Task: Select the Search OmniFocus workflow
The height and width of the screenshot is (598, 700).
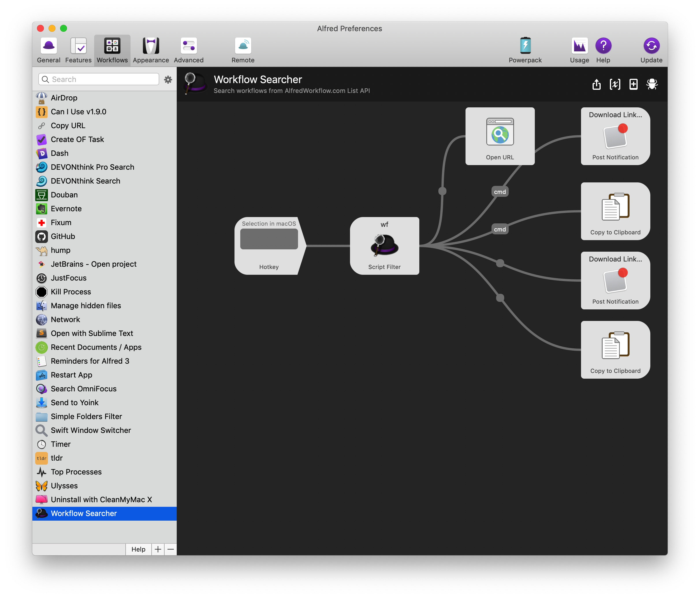Action: [104, 388]
